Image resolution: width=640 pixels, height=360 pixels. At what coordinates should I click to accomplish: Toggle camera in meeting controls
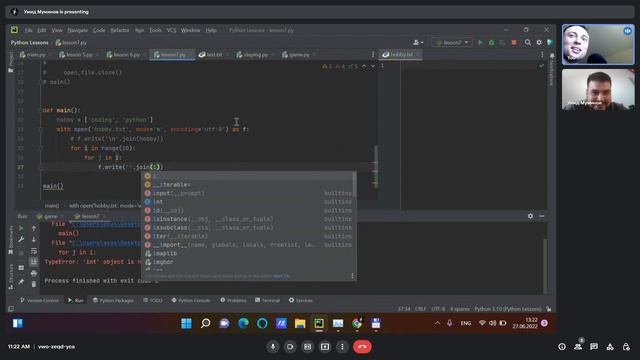(290, 347)
